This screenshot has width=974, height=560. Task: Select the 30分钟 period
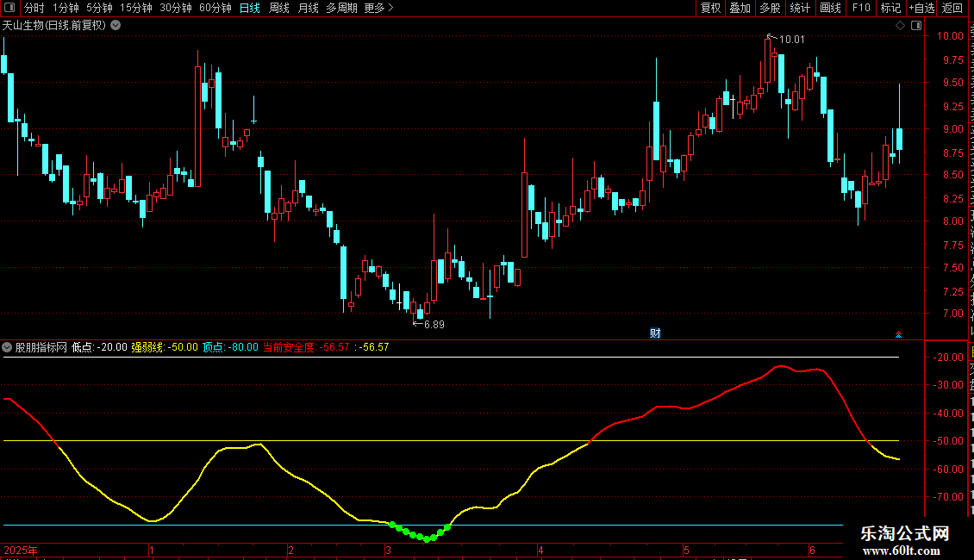176,8
